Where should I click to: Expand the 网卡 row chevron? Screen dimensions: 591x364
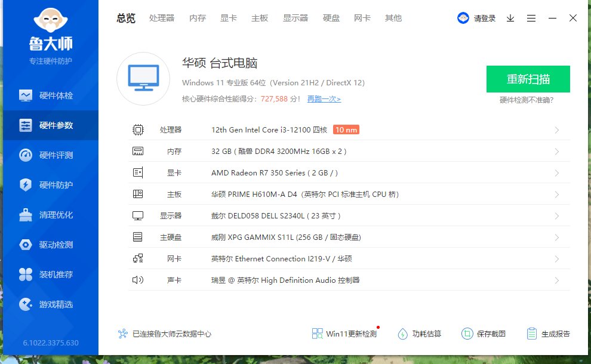(x=557, y=259)
